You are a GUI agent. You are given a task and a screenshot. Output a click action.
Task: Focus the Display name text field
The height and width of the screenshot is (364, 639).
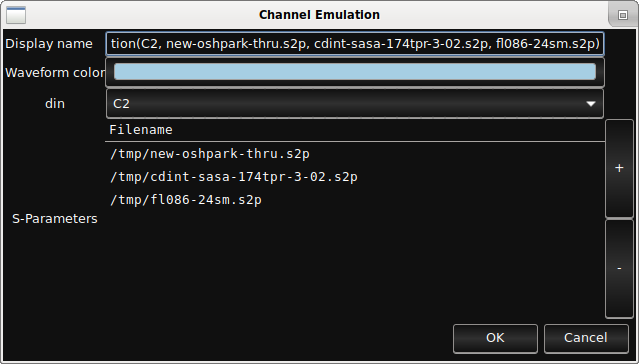click(355, 44)
